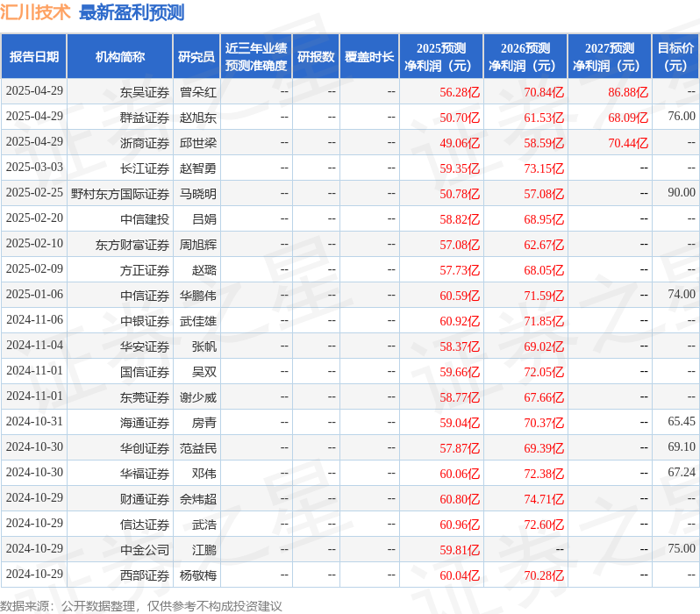Select the 58.82亿 profit value
Viewport: 700px width, 614px height.
tap(460, 219)
